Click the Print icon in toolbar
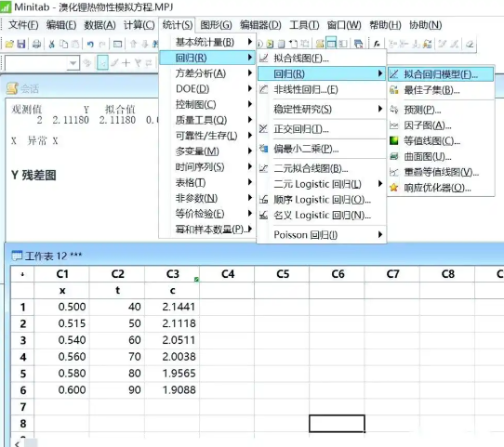504x447 pixels. point(36,44)
